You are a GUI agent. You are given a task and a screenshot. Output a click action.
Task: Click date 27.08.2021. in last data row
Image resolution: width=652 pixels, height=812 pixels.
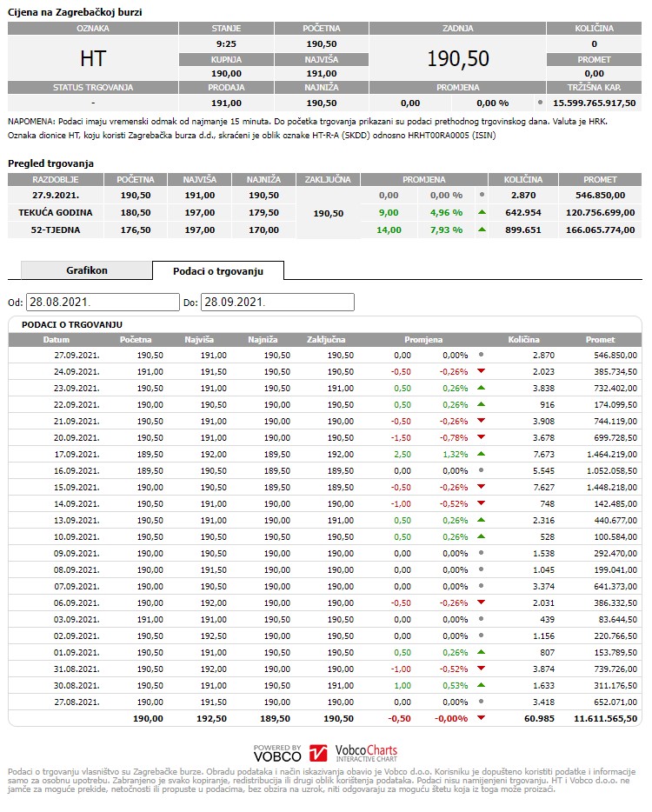[x=77, y=702]
